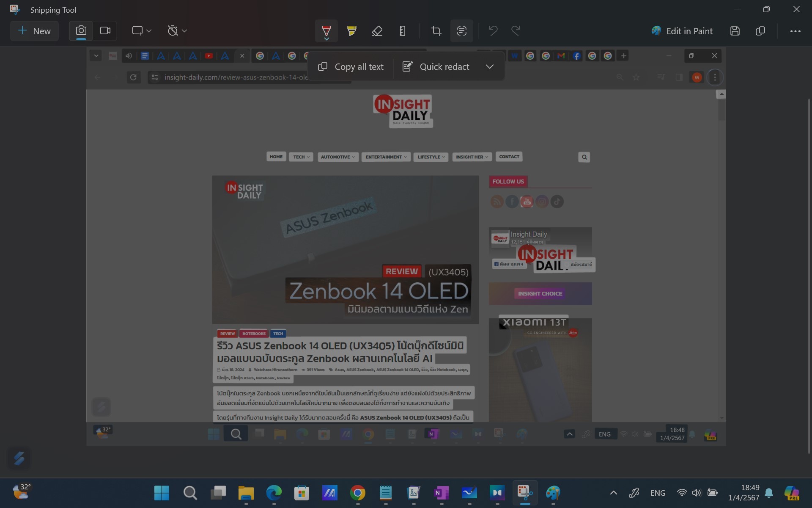
Task: Open the delay snip timer dropdown
Action: click(177, 31)
